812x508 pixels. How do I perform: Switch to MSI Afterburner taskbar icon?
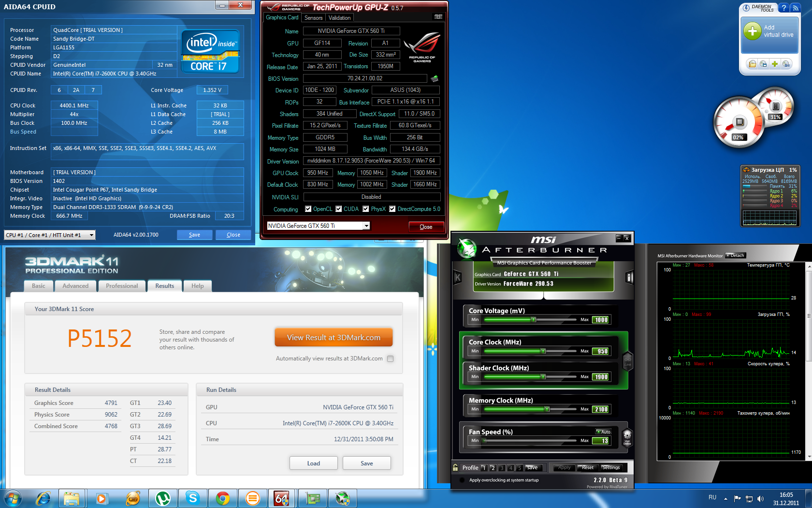click(343, 498)
